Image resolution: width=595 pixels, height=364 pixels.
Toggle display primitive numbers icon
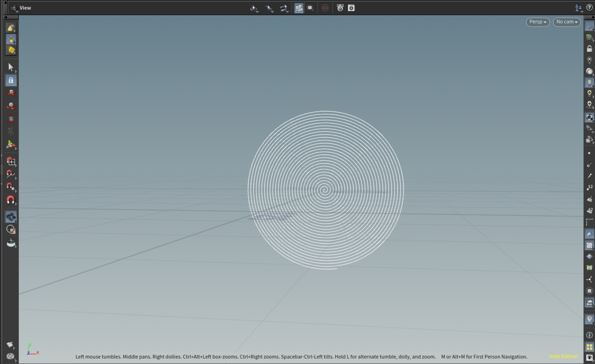point(590,210)
